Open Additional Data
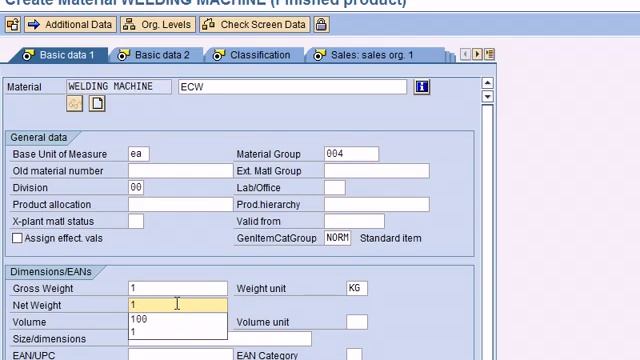Viewport: 640px width, 360px height. (71, 24)
